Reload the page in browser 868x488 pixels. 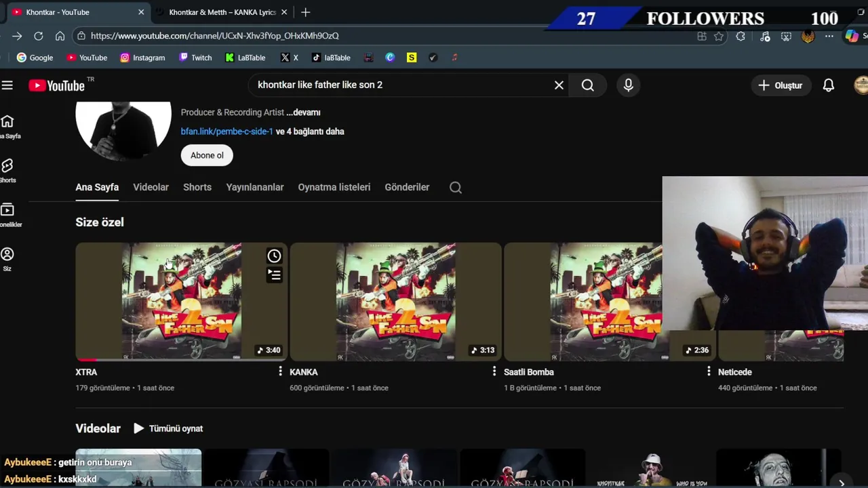coord(39,36)
